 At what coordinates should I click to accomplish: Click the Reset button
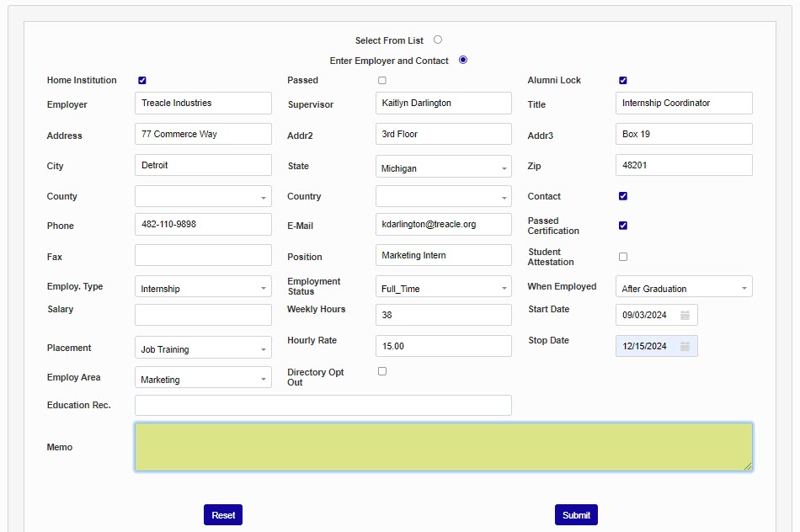223,515
